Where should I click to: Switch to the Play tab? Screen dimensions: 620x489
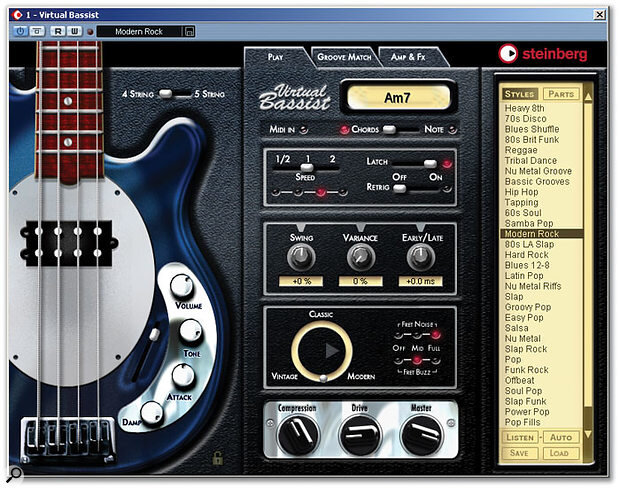tap(276, 57)
